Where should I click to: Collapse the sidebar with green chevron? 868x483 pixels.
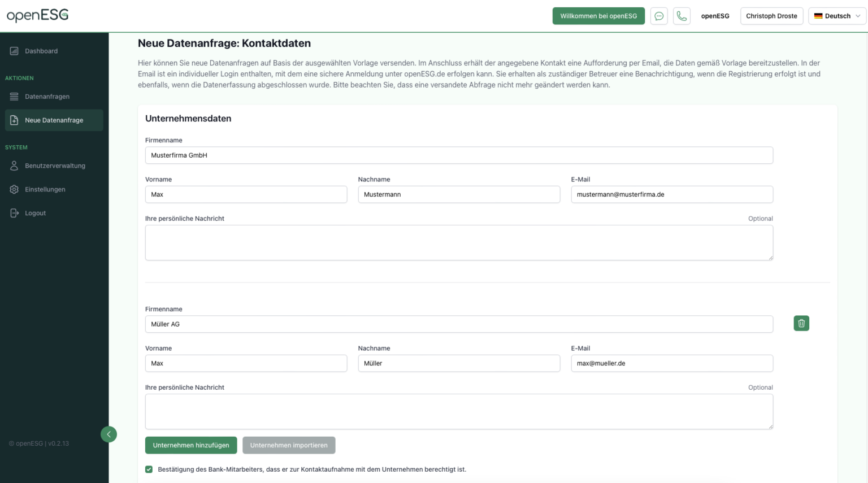pos(108,434)
